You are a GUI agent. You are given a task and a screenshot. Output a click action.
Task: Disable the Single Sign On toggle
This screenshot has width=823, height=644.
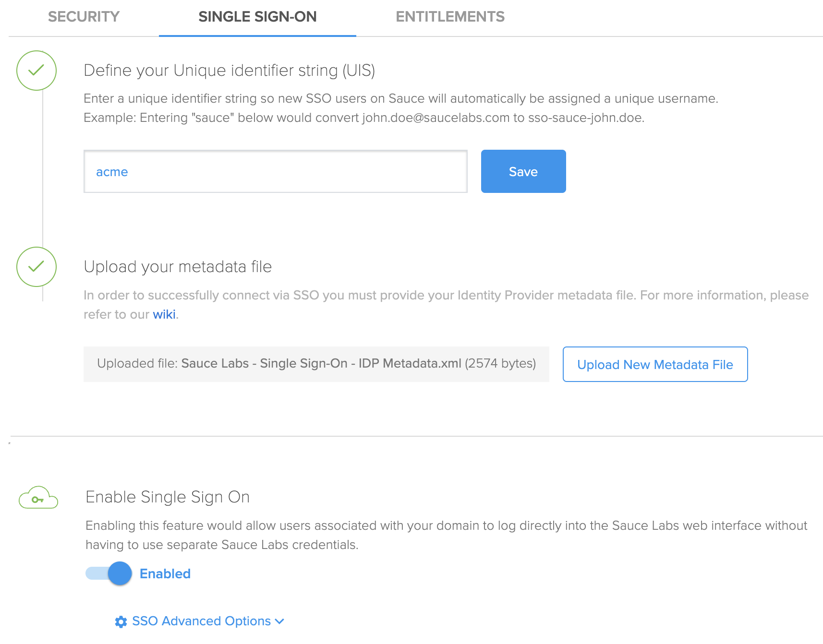pyautogui.click(x=108, y=573)
